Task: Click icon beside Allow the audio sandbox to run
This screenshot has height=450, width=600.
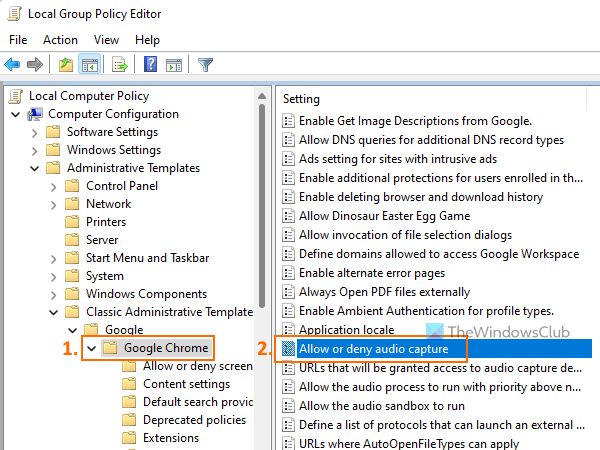Action: (x=289, y=406)
